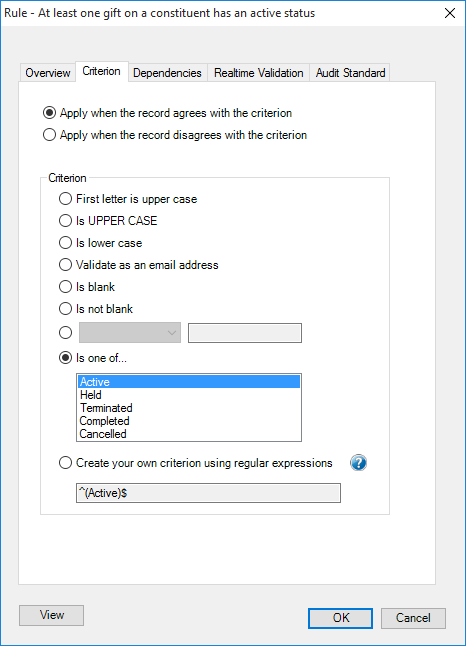Click the regex field containing ^(Active)$
Screen dimensions: 466x646
point(208,493)
